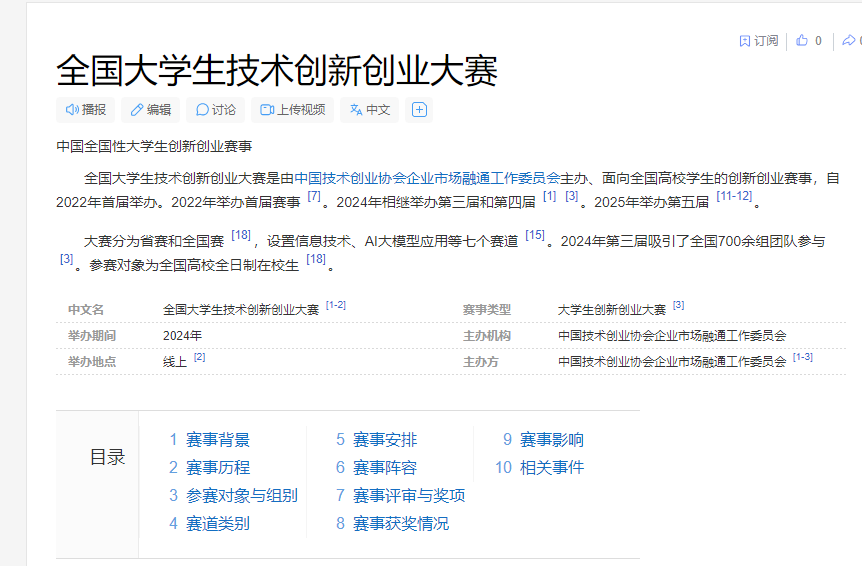862x566 pixels.
Task: Click the 播报 speaker icon button
Action: point(86,110)
